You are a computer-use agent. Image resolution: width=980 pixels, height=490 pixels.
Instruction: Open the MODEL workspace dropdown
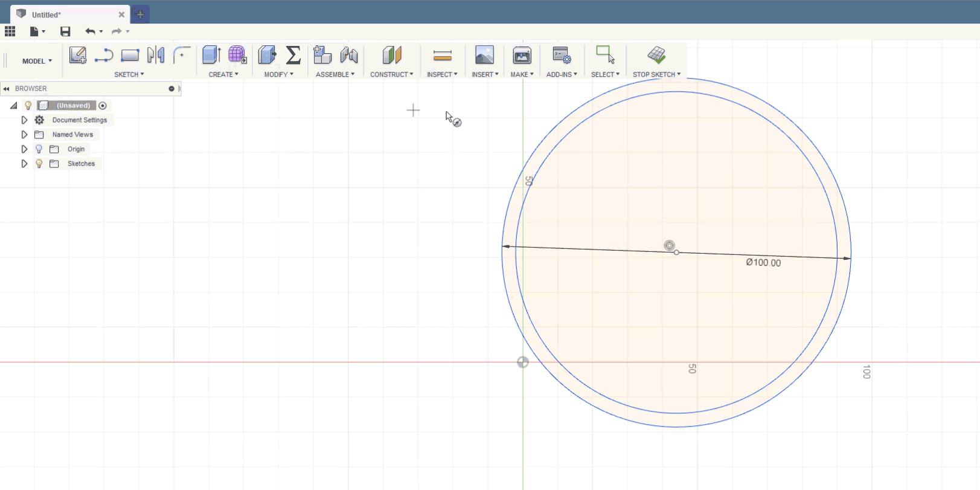37,61
